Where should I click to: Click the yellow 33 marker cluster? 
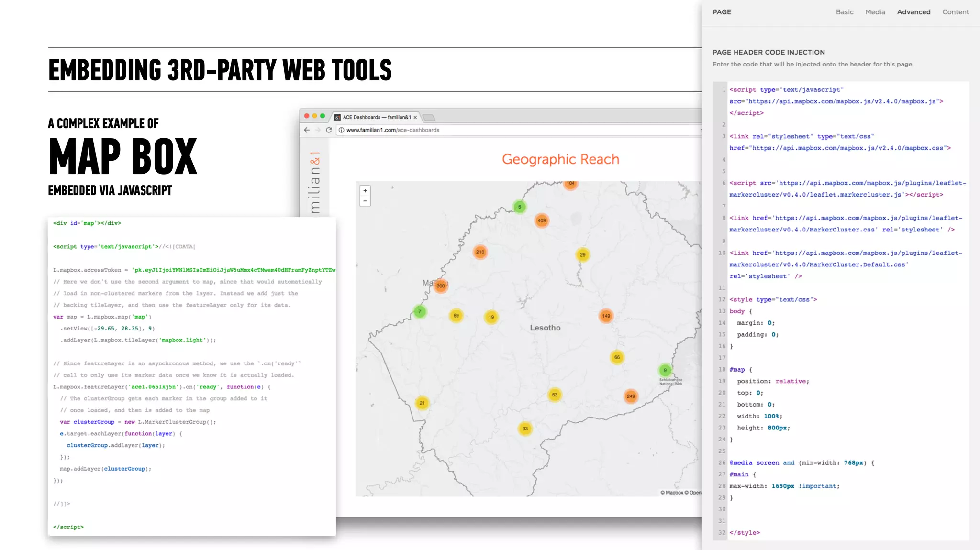click(525, 429)
